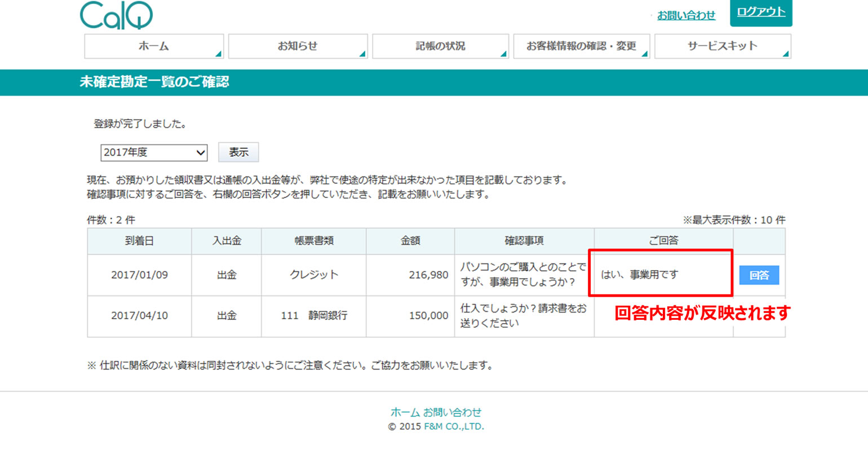Click the blue 回答 button

click(759, 275)
